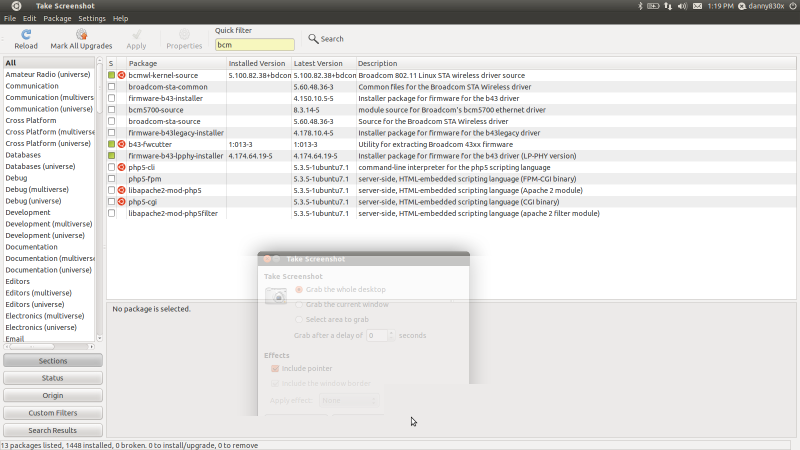Screen dimensions: 800x450
Task: Click red Ubuntu icon beside php5-cgi
Action: [121, 202]
